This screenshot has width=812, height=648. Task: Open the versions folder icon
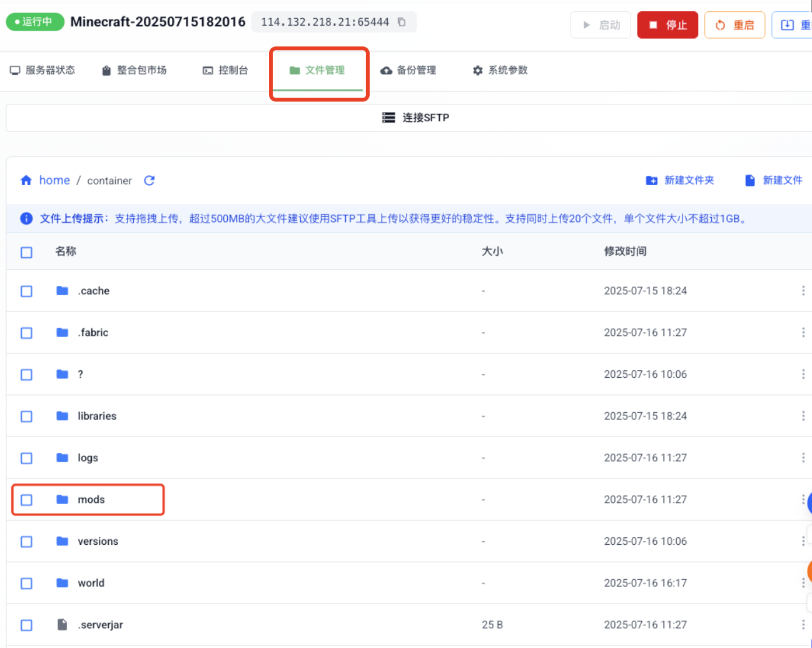click(x=62, y=541)
